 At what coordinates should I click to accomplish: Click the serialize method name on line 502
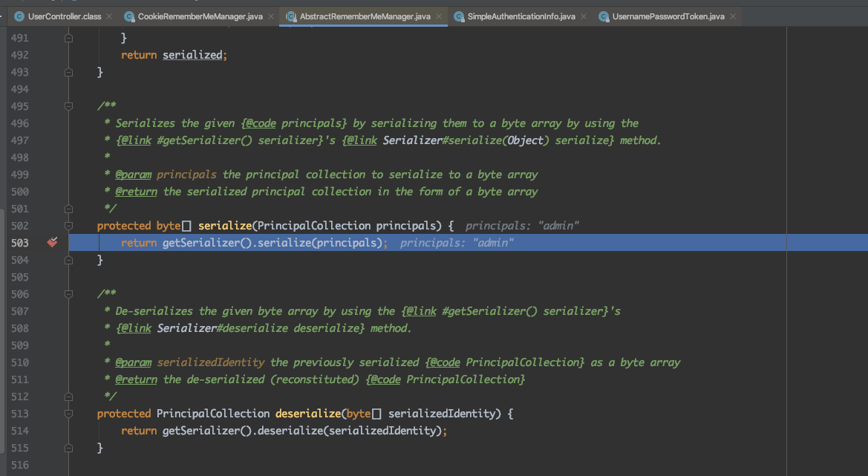[x=225, y=226]
